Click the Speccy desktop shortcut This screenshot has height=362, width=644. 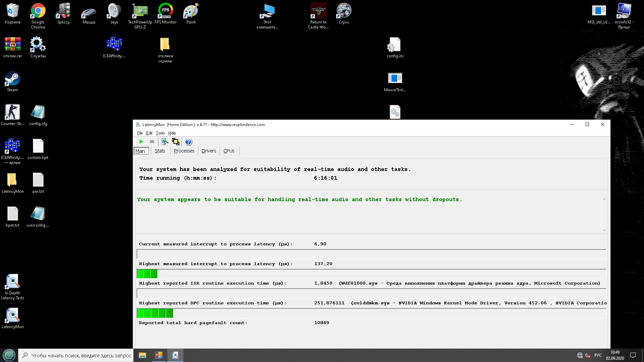(63, 14)
